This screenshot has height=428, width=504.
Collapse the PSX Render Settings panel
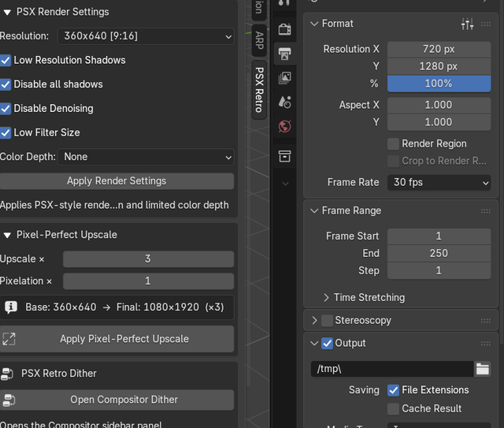tap(7, 13)
